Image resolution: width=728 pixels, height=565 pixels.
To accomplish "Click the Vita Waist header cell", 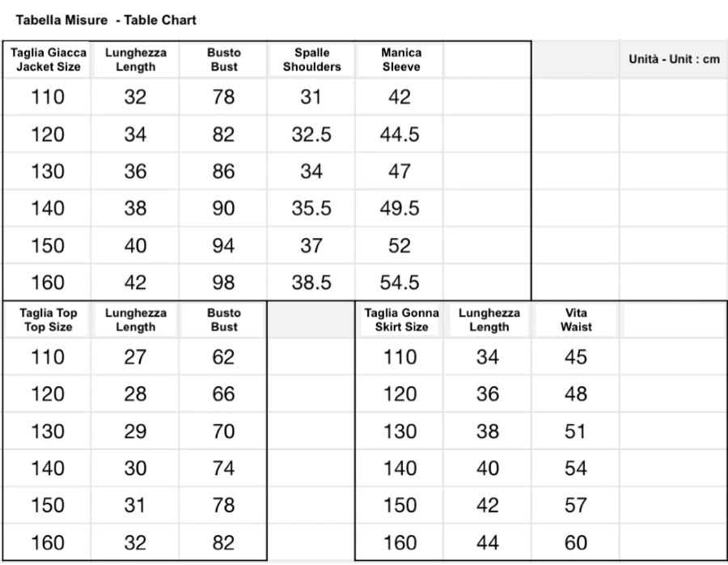I will (576, 320).
